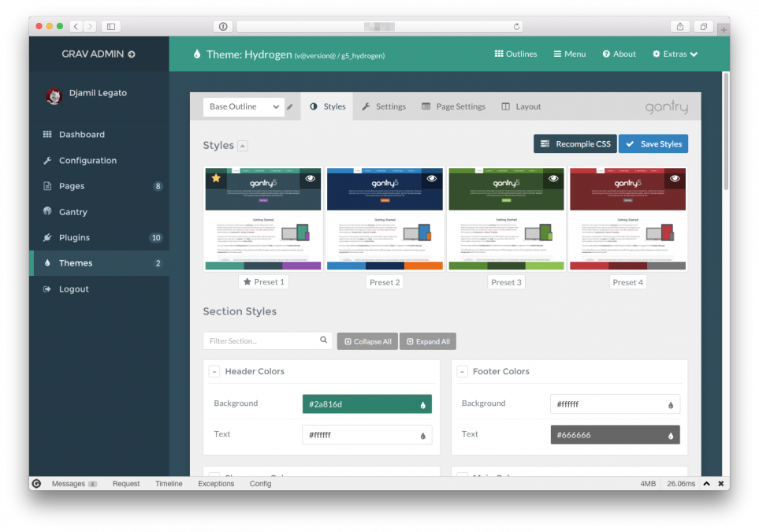This screenshot has height=532, width=759.
Task: Click the browser share icon
Action: pyautogui.click(x=680, y=27)
